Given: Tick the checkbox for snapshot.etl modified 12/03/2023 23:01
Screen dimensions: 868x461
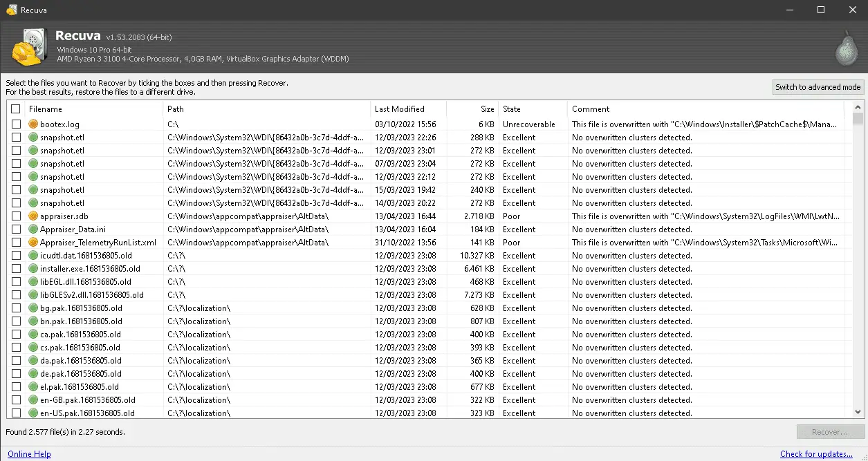Looking at the screenshot, I should (15, 151).
